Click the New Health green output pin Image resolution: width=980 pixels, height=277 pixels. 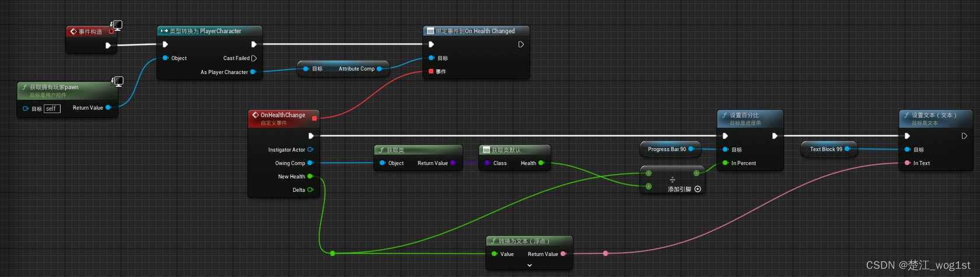(310, 177)
